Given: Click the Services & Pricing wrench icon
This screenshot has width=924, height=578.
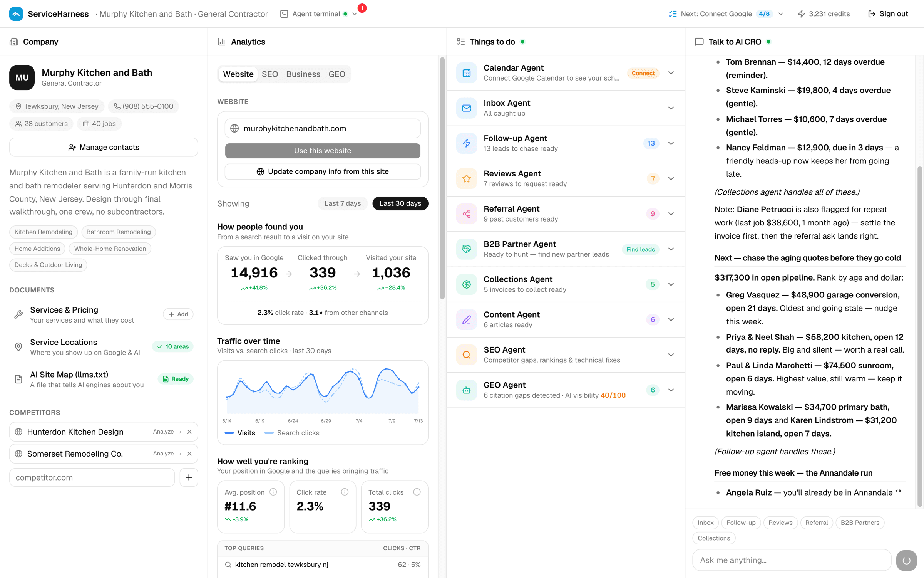Looking at the screenshot, I should coord(18,314).
